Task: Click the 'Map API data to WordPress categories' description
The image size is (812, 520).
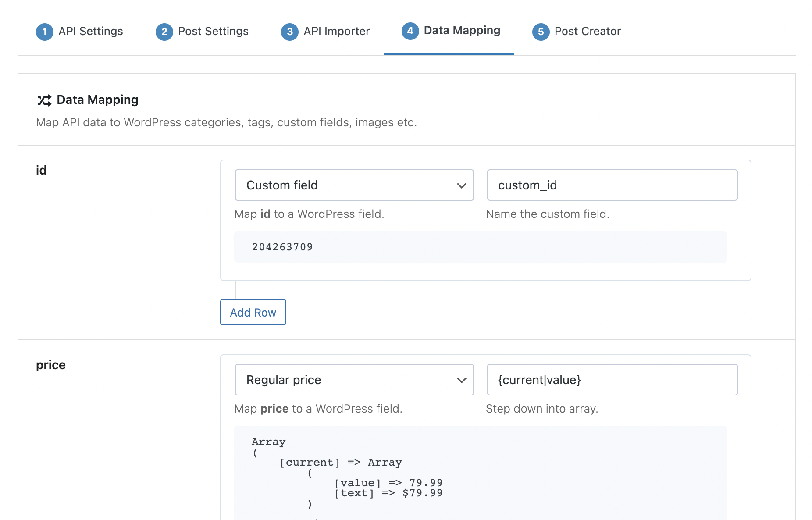Action: pos(226,122)
